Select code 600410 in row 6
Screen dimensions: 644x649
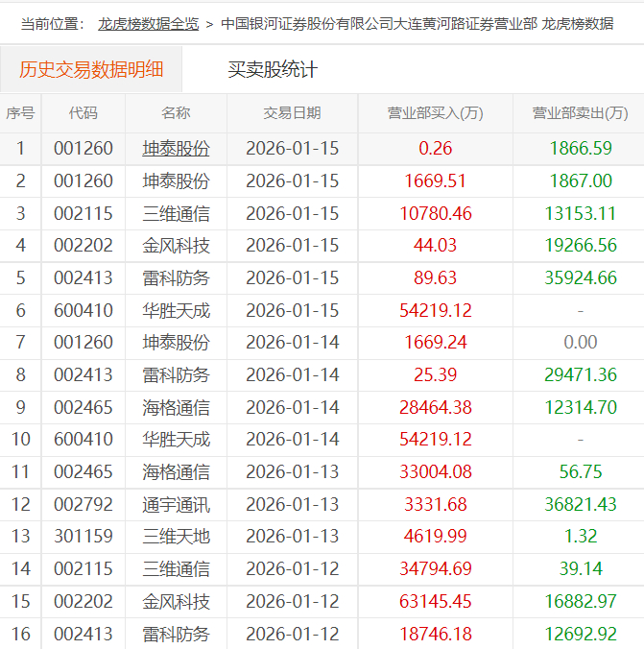83,310
